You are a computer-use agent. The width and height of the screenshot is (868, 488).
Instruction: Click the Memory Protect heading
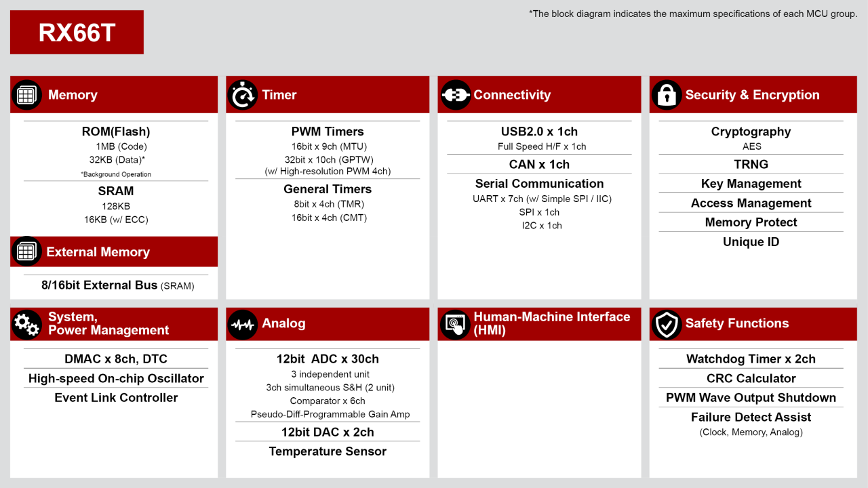pos(751,222)
